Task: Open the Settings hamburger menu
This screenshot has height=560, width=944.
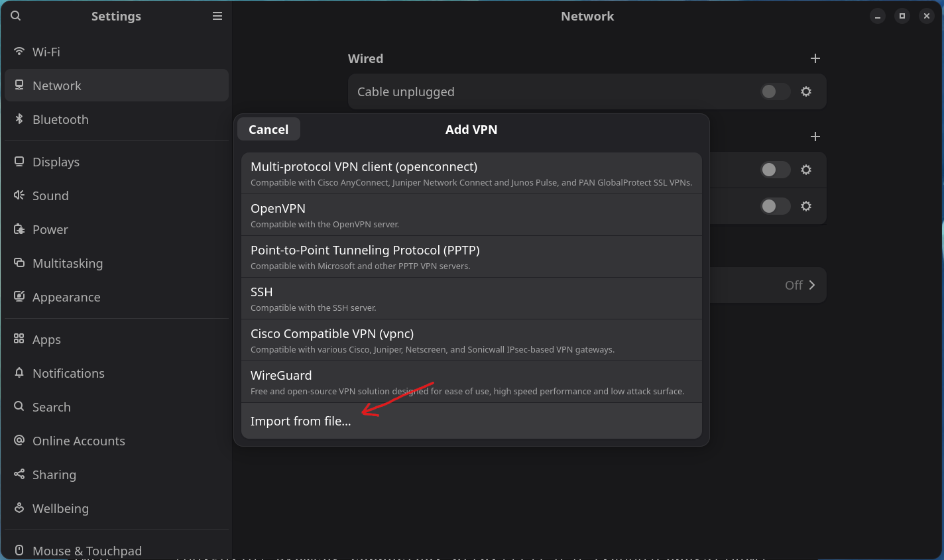Action: (x=217, y=16)
